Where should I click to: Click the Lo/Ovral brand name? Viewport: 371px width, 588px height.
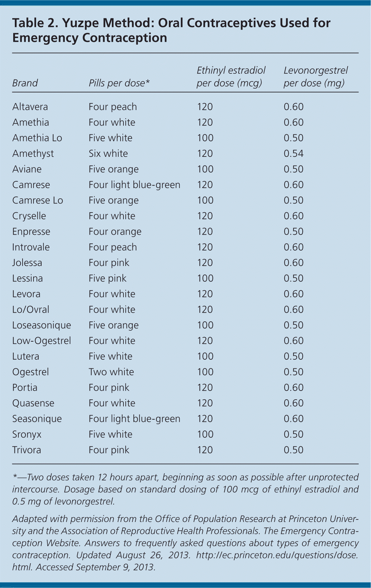[x=31, y=309]
